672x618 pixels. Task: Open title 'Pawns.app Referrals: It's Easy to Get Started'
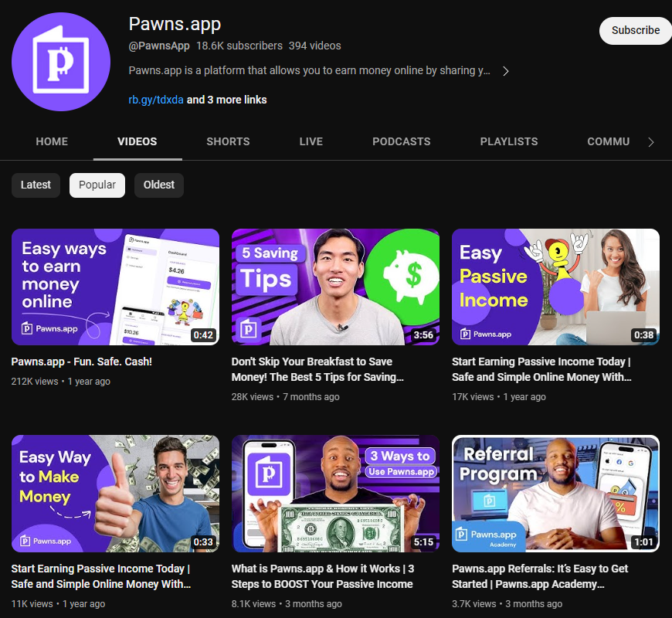540,576
